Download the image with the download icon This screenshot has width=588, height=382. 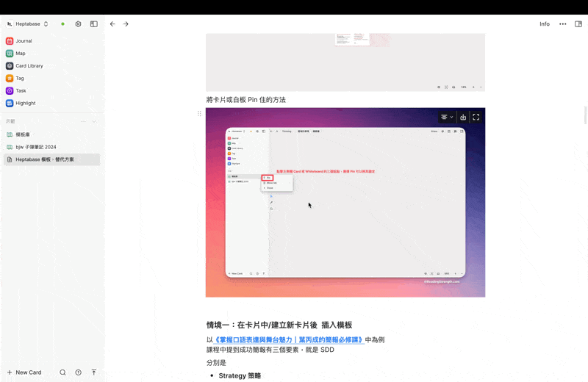point(463,117)
